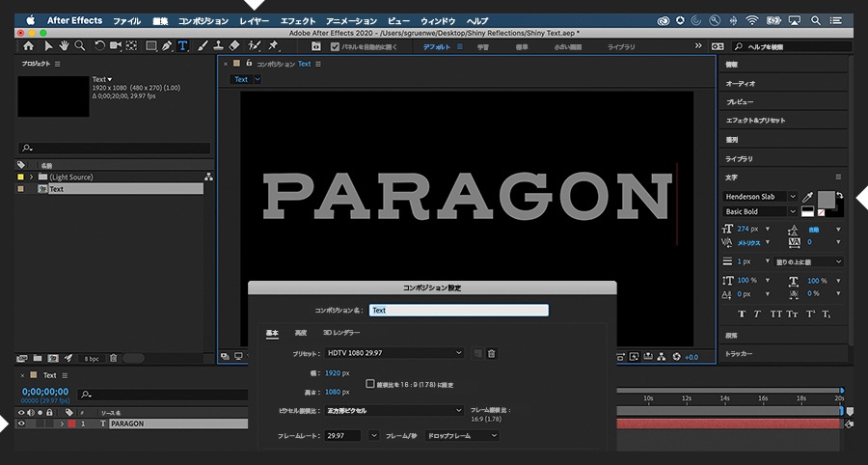The width and height of the screenshot is (868, 465).
Task: Click the Home icon in the toolbar
Action: (x=28, y=46)
